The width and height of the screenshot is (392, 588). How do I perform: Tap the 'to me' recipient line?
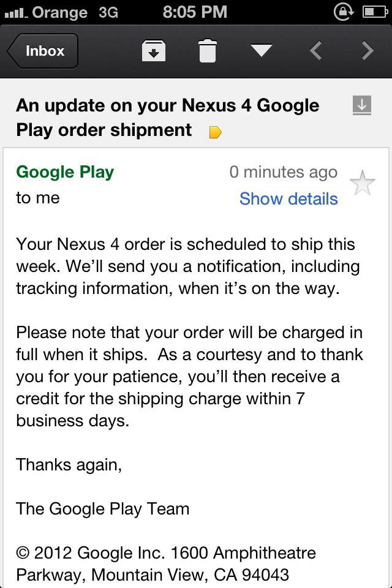(38, 198)
